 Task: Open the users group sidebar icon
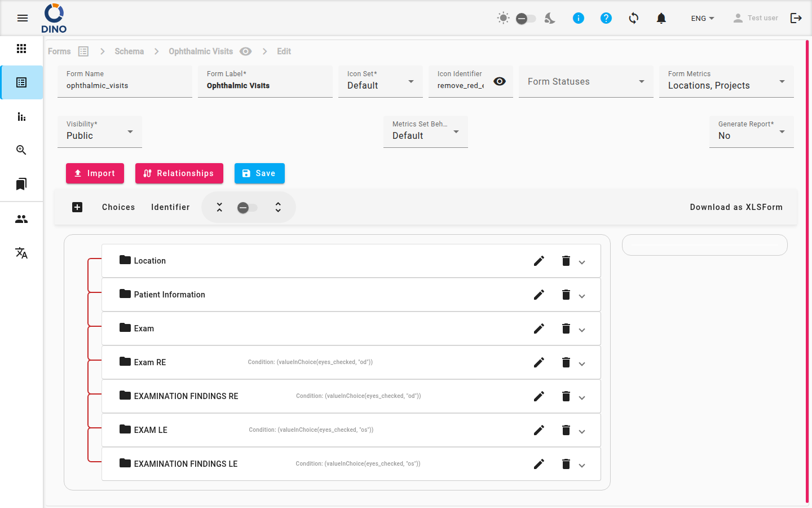(x=21, y=219)
